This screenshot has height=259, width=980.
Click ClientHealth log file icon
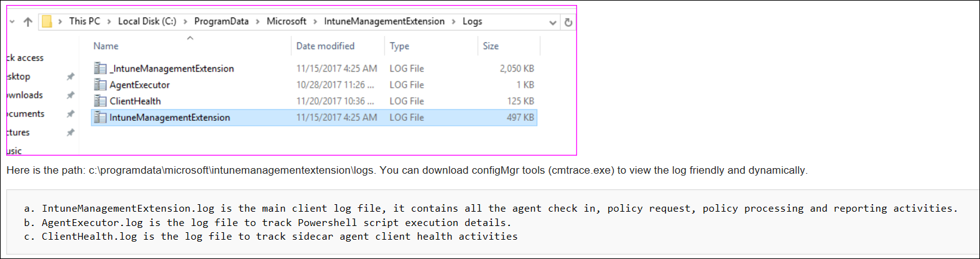(100, 101)
